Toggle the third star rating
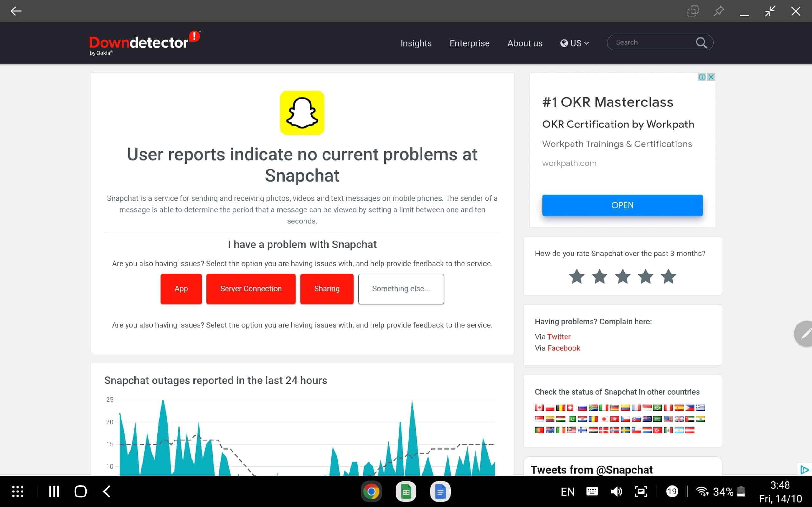The width and height of the screenshot is (812, 507). [x=623, y=276]
